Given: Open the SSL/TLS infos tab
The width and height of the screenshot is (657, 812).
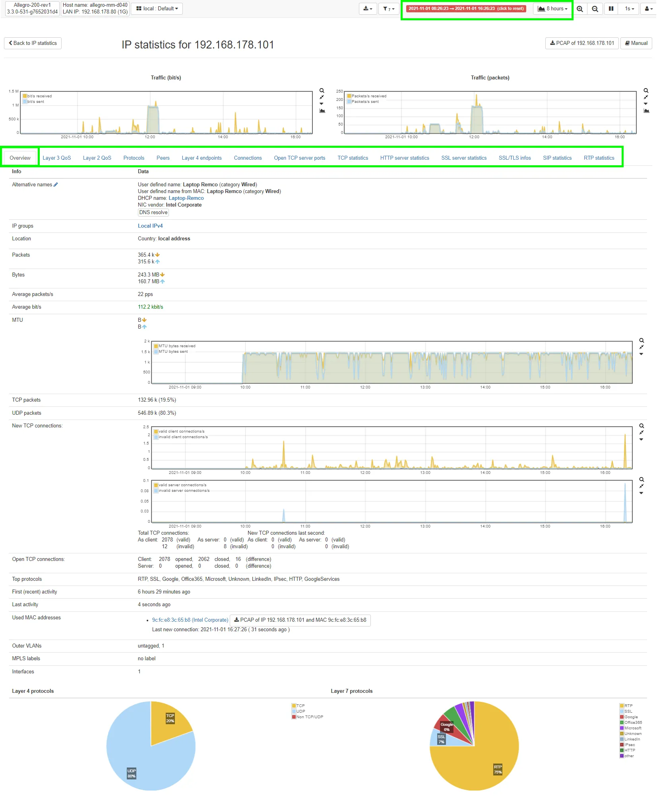Looking at the screenshot, I should point(514,158).
